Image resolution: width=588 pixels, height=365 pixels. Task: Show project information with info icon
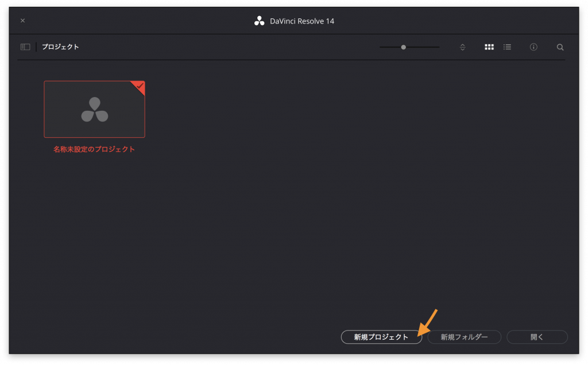[x=533, y=47]
